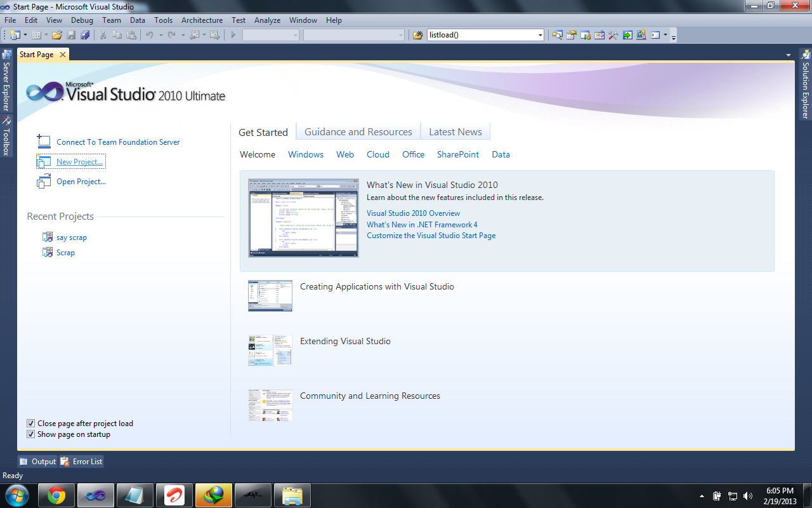Click inside the listload() find text field
This screenshot has height=508, width=812.
coord(481,35)
